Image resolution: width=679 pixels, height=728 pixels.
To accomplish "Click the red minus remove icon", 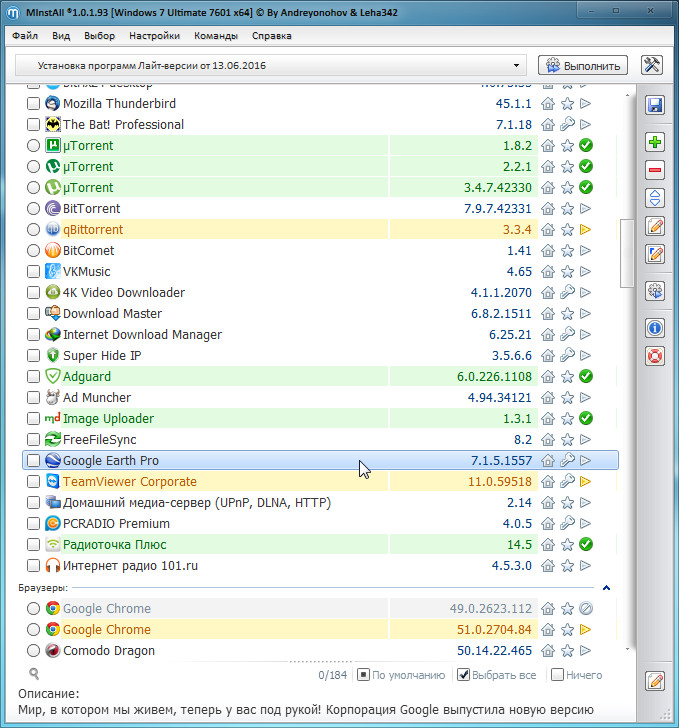I will tap(655, 170).
